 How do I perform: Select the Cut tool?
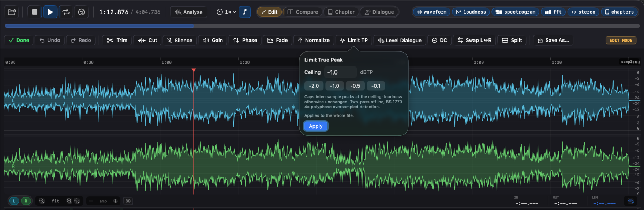[x=147, y=40]
